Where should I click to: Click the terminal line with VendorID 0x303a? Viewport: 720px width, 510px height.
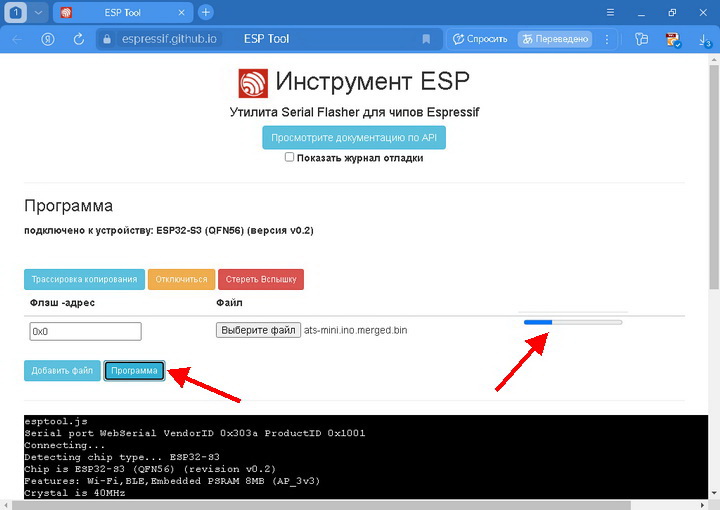click(195, 433)
